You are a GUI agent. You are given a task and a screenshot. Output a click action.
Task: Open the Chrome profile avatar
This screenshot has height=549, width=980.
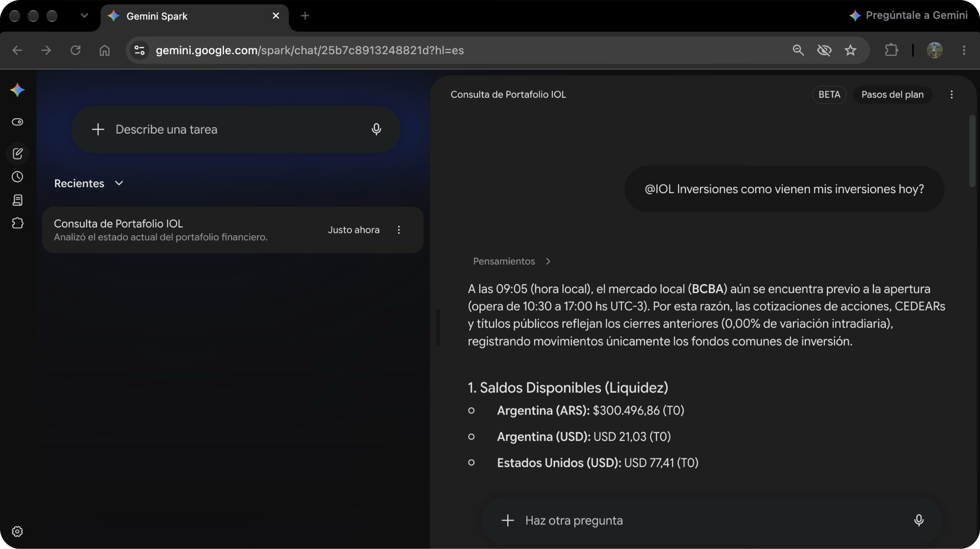tap(935, 50)
